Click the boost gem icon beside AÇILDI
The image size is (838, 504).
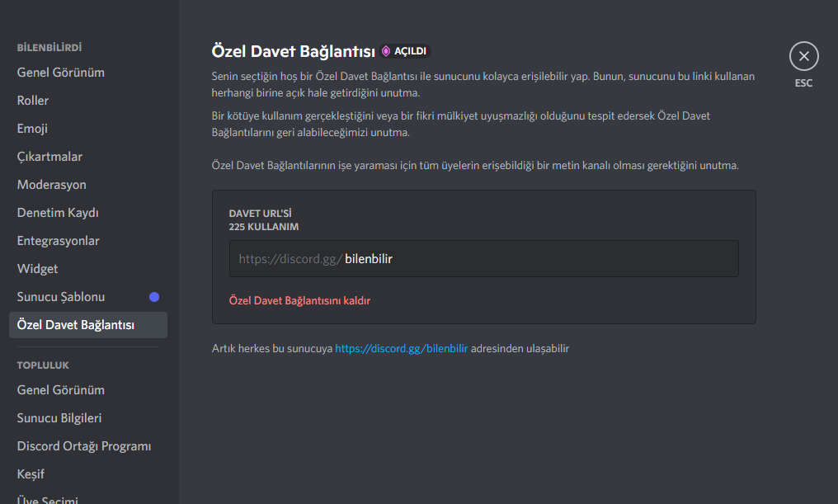tap(386, 51)
